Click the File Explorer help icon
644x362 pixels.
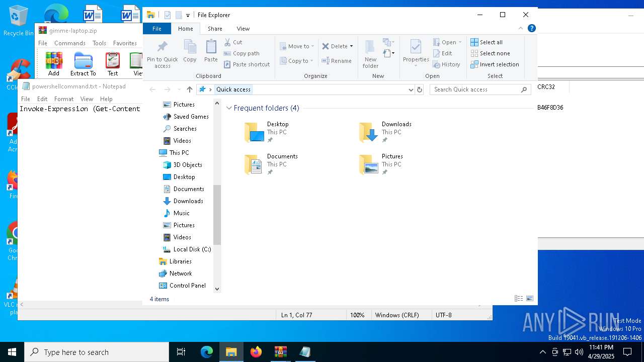(x=531, y=28)
